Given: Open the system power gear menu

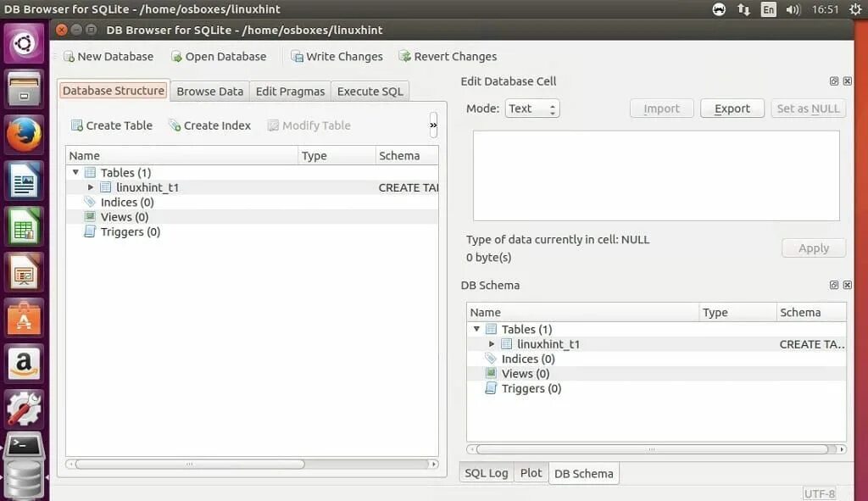Looking at the screenshot, I should tap(855, 9).
